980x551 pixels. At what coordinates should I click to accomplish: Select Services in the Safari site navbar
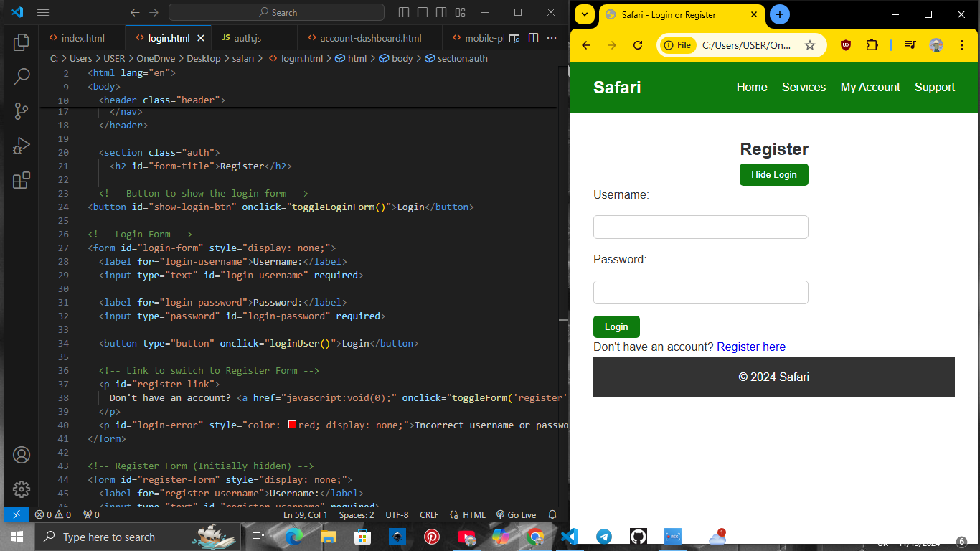click(x=804, y=87)
